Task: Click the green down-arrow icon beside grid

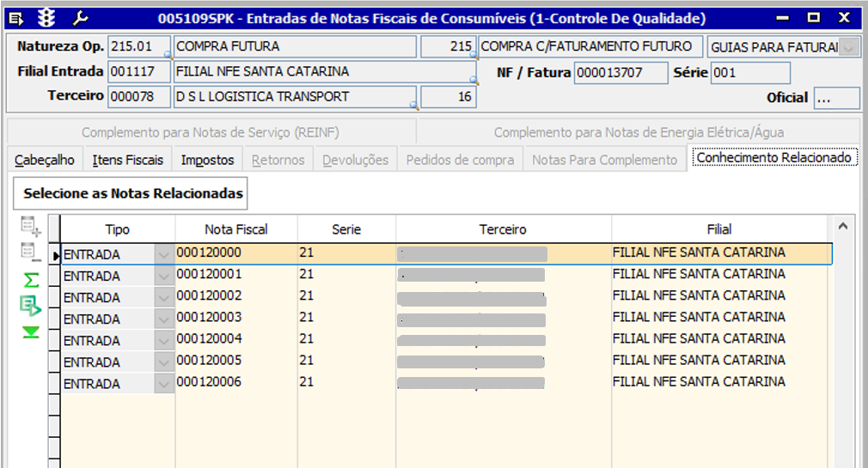Action: pos(31,332)
